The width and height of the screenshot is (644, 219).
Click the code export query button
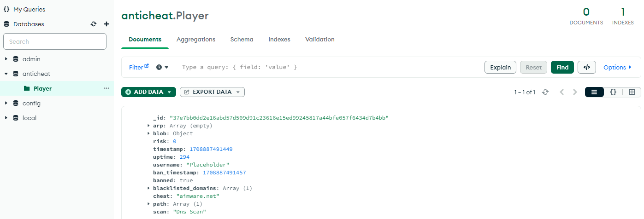[x=586, y=67]
